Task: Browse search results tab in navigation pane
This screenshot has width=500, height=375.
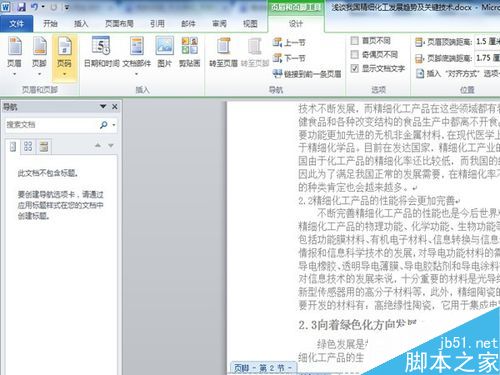Action: point(44,146)
